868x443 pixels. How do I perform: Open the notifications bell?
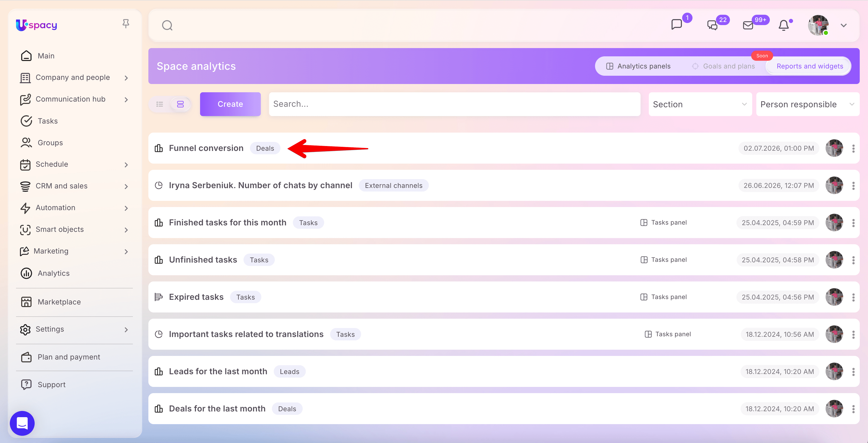coord(784,25)
